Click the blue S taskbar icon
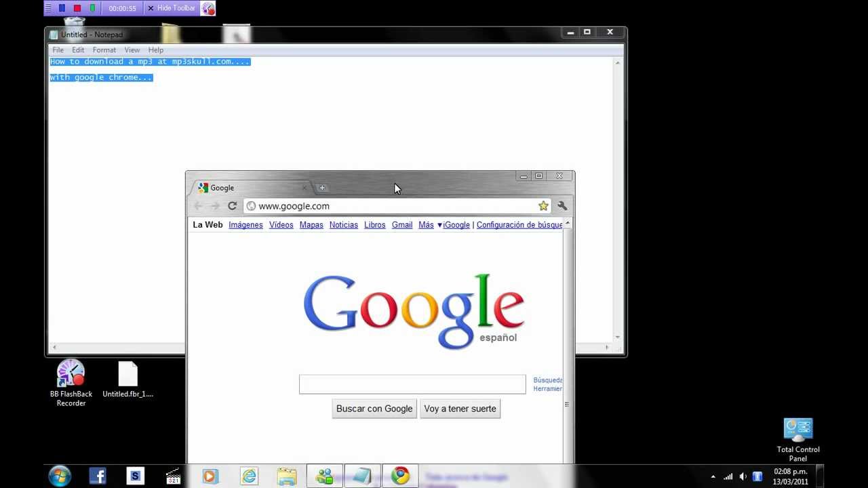Screen dimensions: 868x488 pyautogui.click(x=135, y=476)
